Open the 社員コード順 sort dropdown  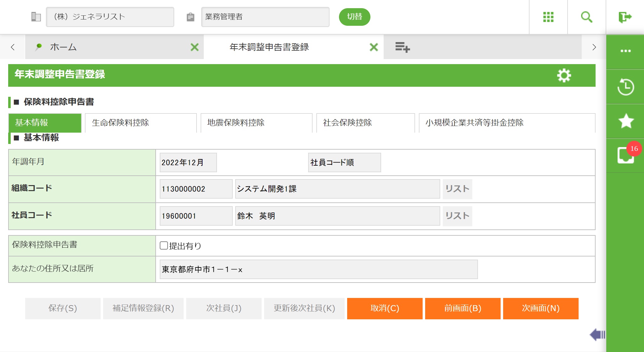(344, 162)
